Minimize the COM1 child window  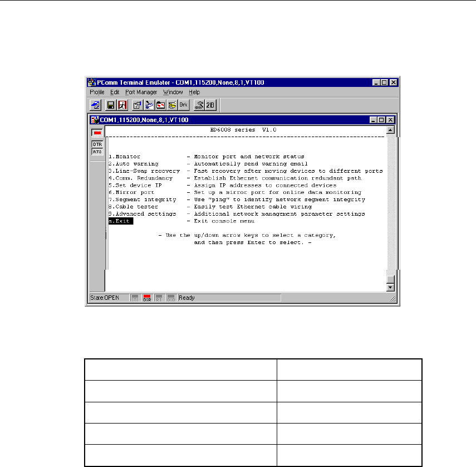pos(374,120)
